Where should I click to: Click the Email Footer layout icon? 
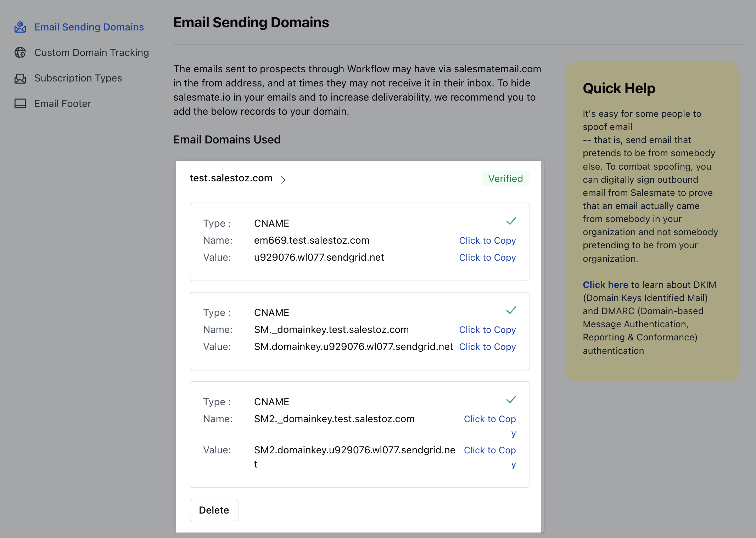click(20, 104)
